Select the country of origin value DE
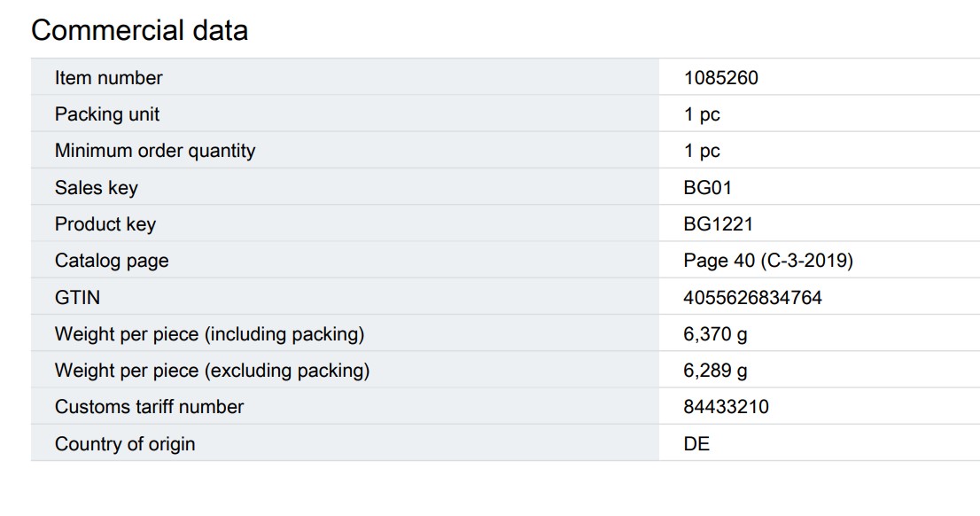Screen dimensions: 980x516 pyautogui.click(x=696, y=444)
